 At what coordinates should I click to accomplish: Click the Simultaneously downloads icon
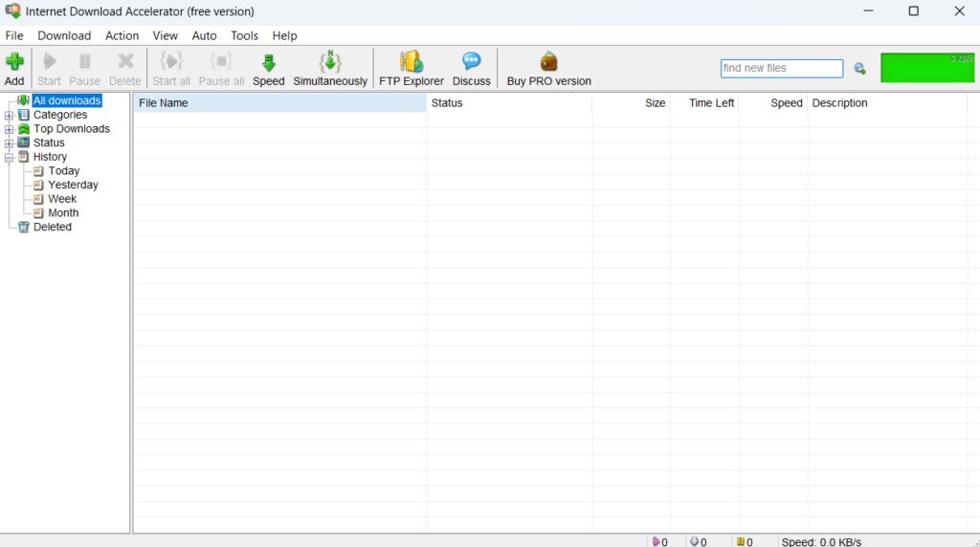[x=329, y=63]
